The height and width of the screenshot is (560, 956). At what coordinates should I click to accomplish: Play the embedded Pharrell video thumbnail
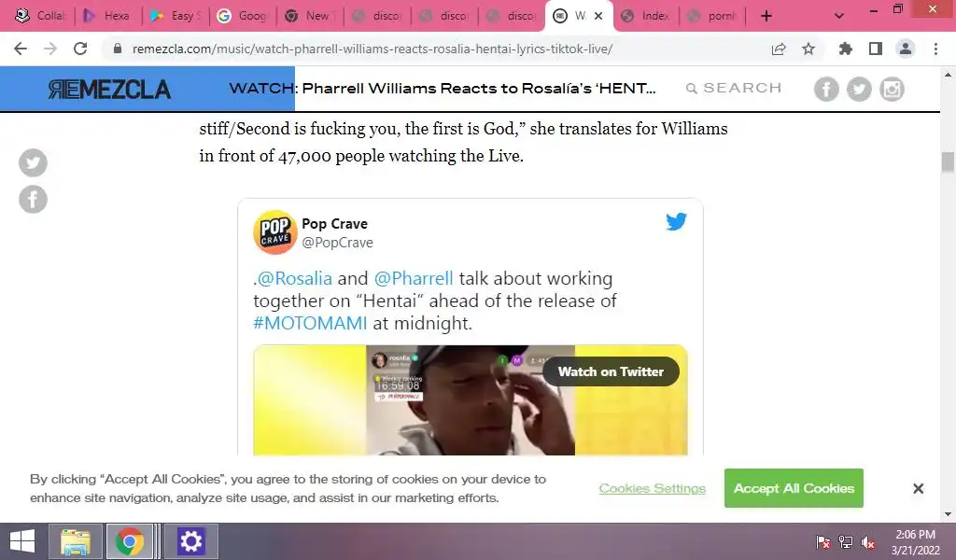471,400
